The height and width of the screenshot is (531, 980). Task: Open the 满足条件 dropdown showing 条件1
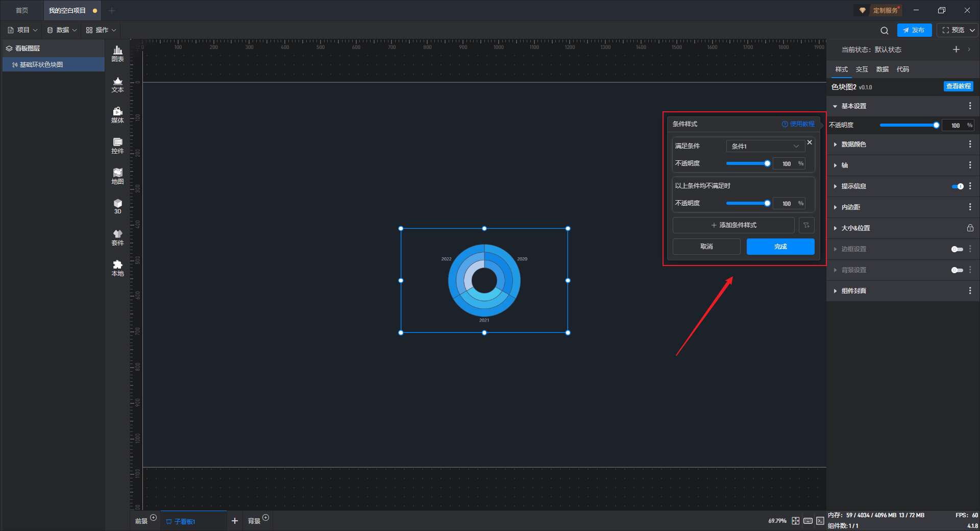click(x=765, y=146)
